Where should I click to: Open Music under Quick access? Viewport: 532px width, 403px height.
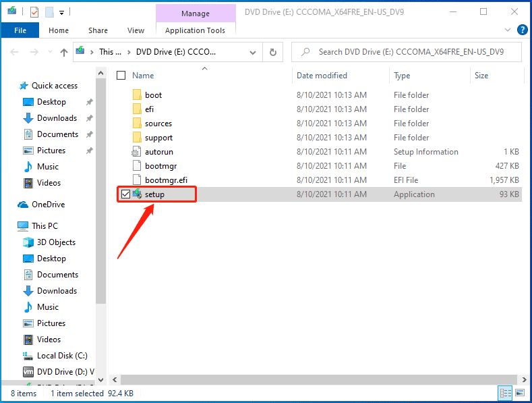[x=47, y=167]
